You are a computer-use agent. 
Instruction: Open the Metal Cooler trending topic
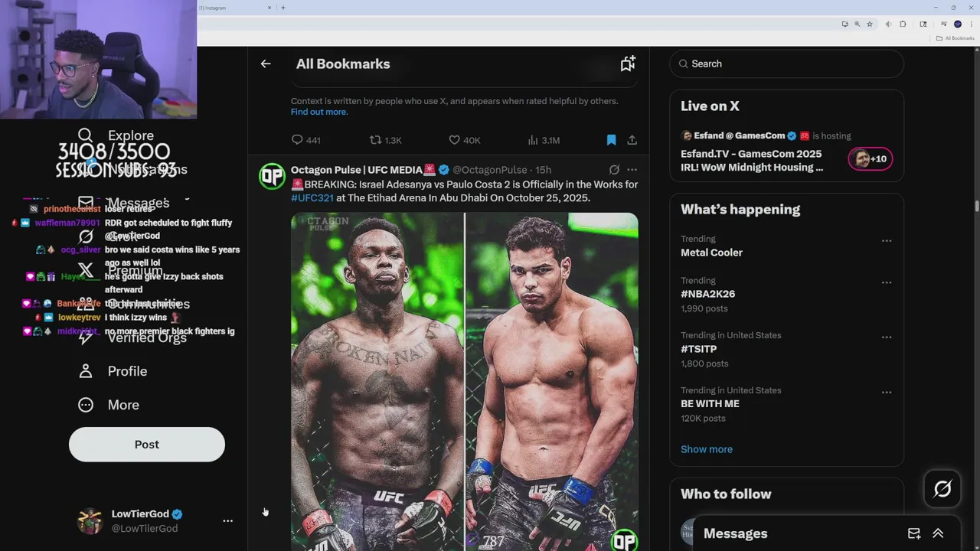coord(711,253)
